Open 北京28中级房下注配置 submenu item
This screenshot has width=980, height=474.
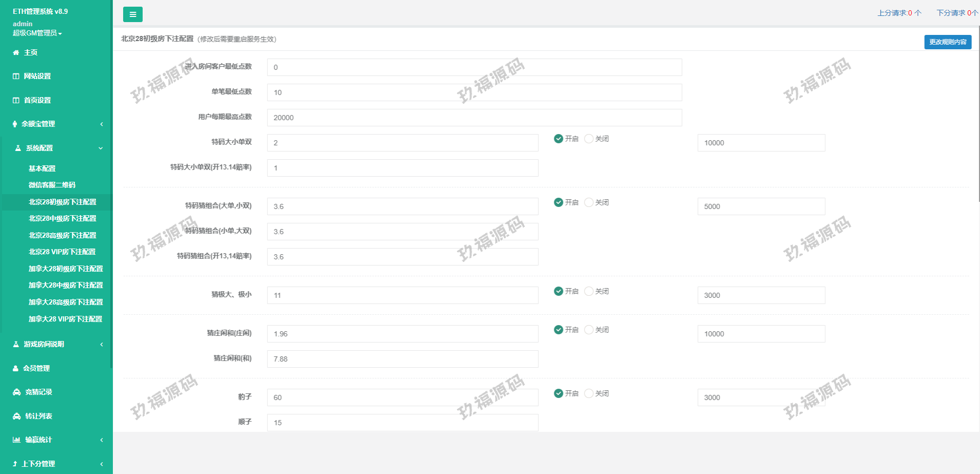(x=62, y=218)
